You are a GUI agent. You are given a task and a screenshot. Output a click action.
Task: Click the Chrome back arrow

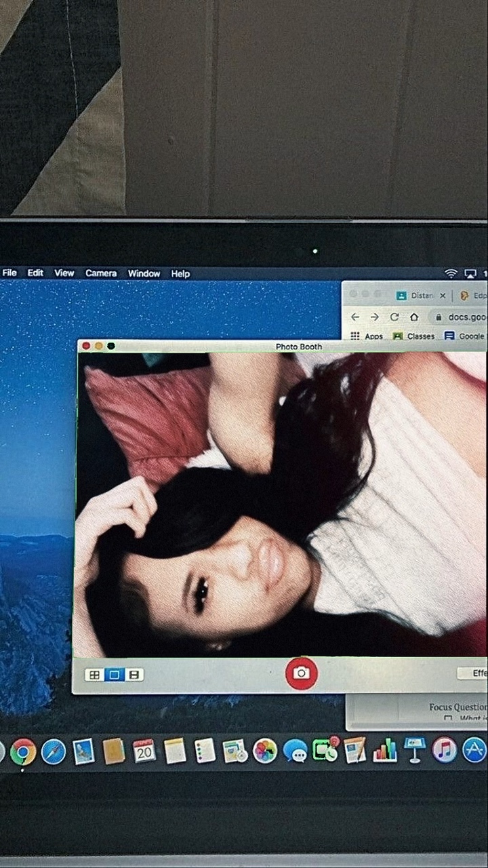[x=355, y=317]
